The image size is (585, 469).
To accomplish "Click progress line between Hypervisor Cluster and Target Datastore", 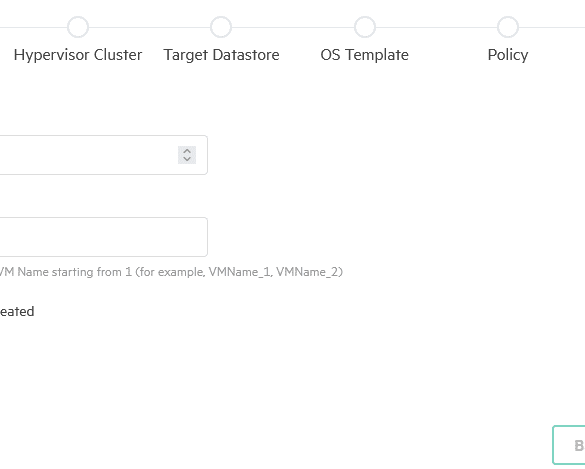I will pyautogui.click(x=149, y=27).
